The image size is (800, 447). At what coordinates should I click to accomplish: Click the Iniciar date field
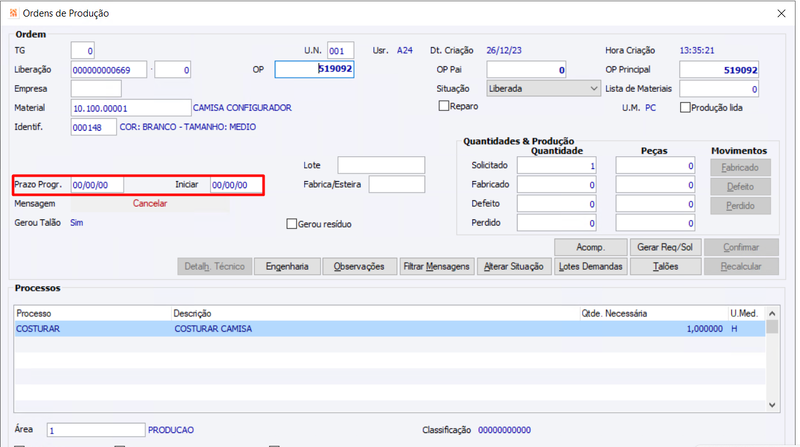point(236,185)
